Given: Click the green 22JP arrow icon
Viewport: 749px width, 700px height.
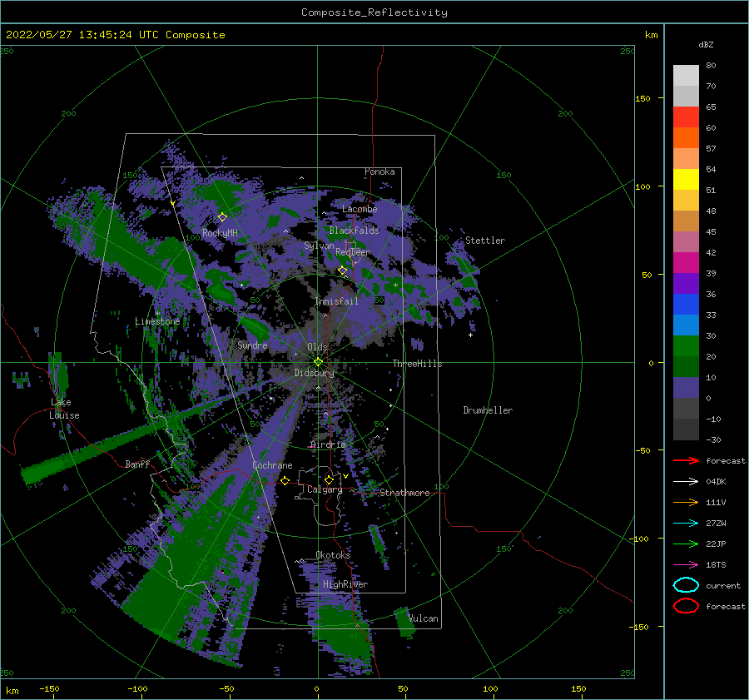Looking at the screenshot, I should [x=686, y=544].
